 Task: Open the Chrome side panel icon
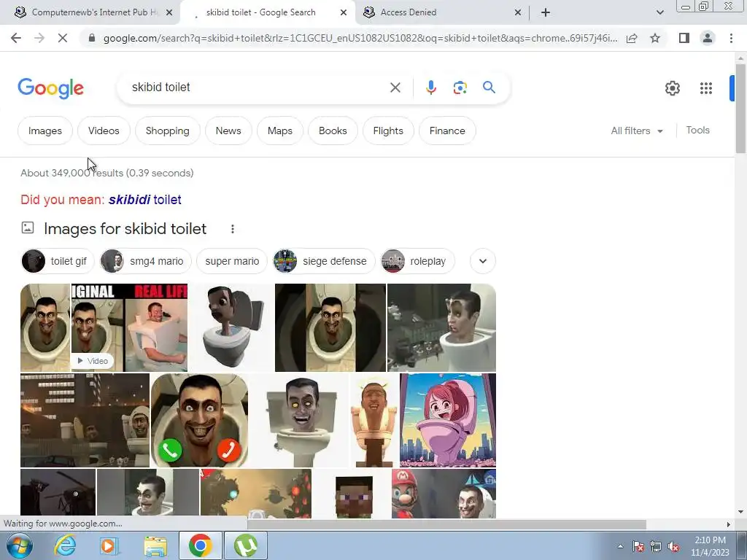[684, 38]
